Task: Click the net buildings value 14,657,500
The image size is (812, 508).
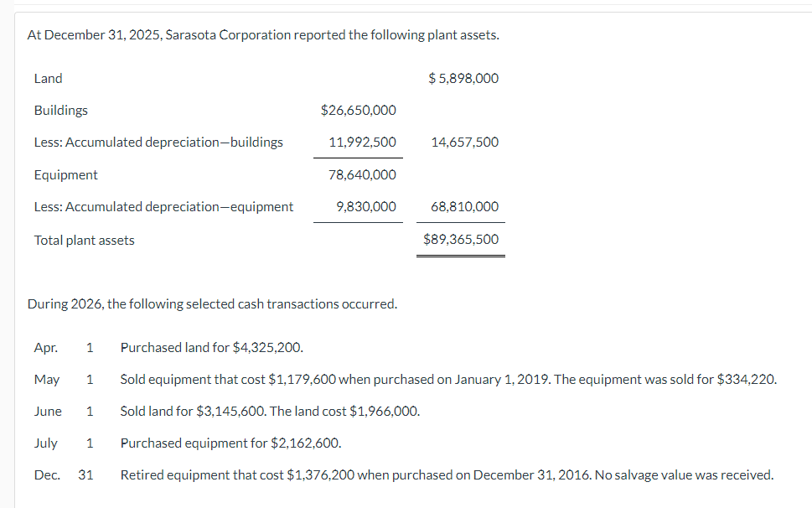Action: [x=465, y=142]
